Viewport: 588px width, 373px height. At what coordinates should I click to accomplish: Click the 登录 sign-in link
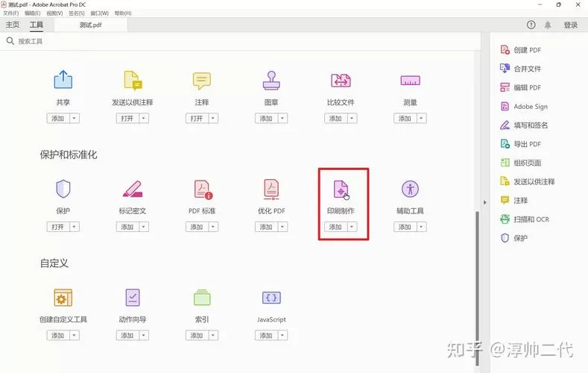click(571, 25)
